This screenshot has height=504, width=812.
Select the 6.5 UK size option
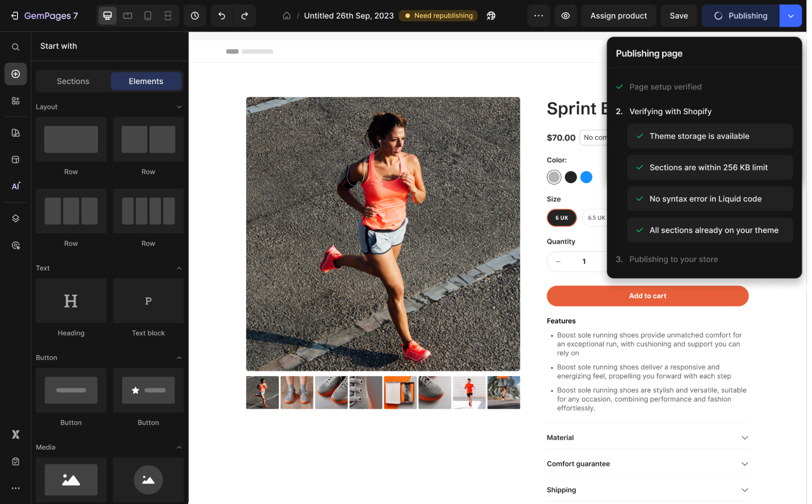click(595, 218)
